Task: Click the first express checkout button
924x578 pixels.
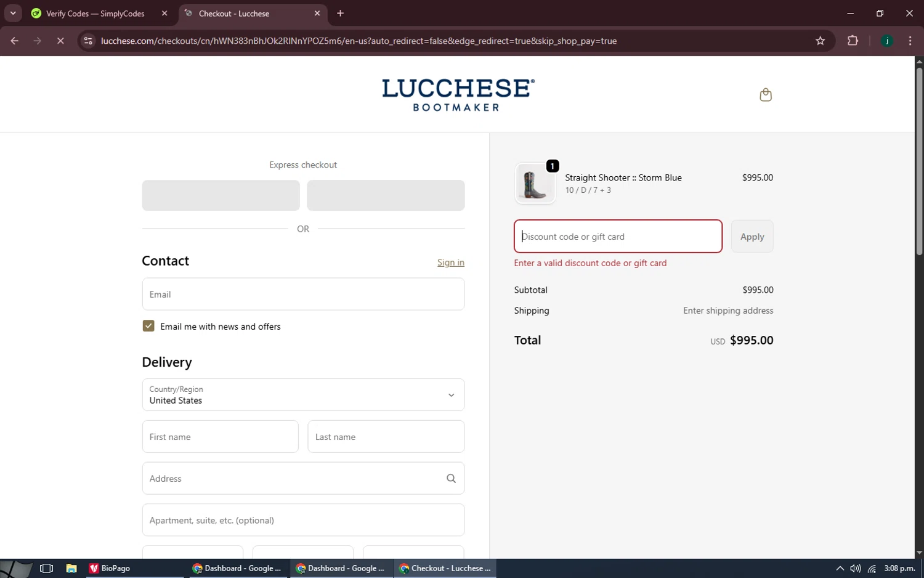Action: [221, 195]
